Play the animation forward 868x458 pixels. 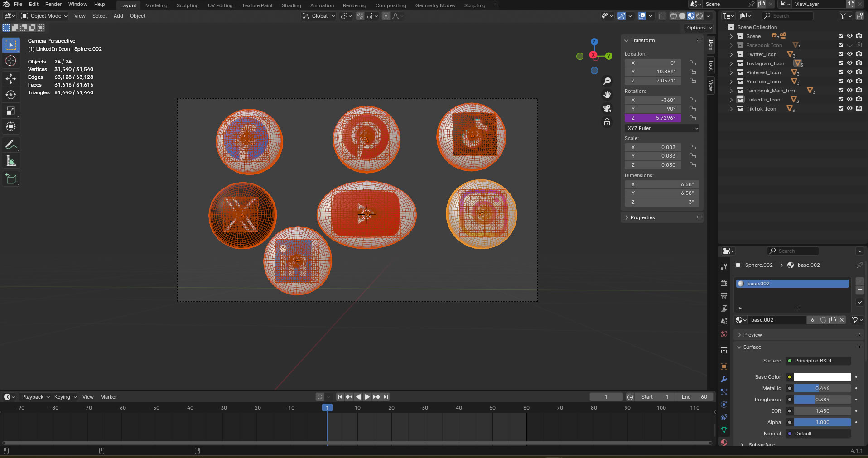pos(367,397)
